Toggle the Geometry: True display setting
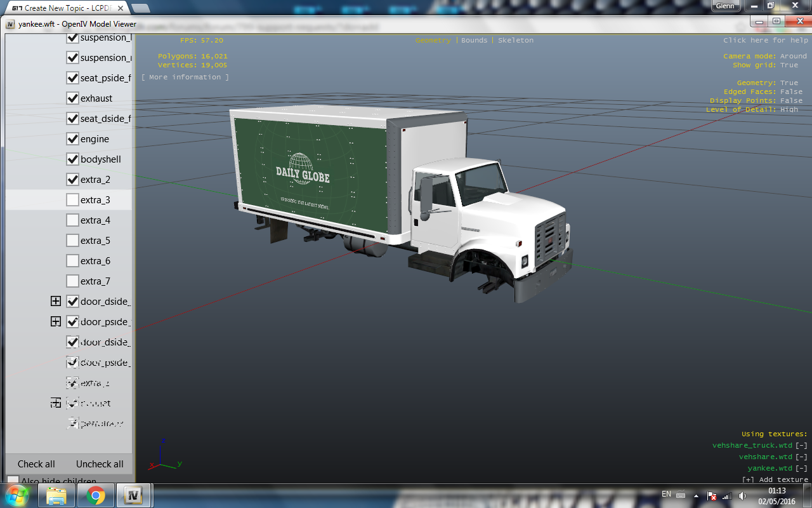 click(768, 83)
